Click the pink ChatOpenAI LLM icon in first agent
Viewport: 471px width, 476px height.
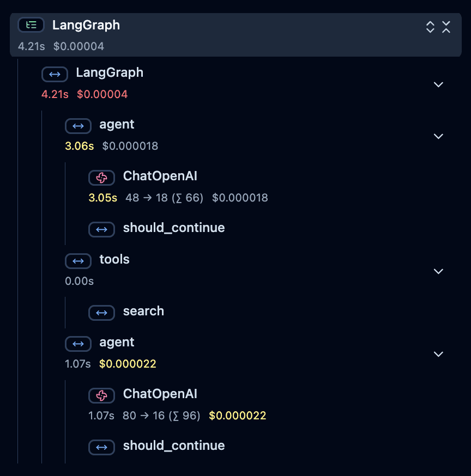click(x=101, y=178)
